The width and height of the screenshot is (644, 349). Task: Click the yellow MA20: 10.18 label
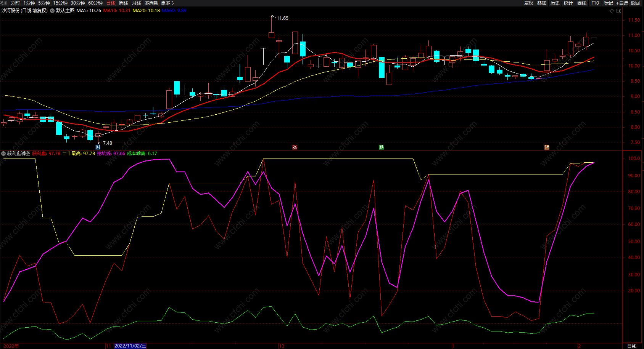click(146, 11)
